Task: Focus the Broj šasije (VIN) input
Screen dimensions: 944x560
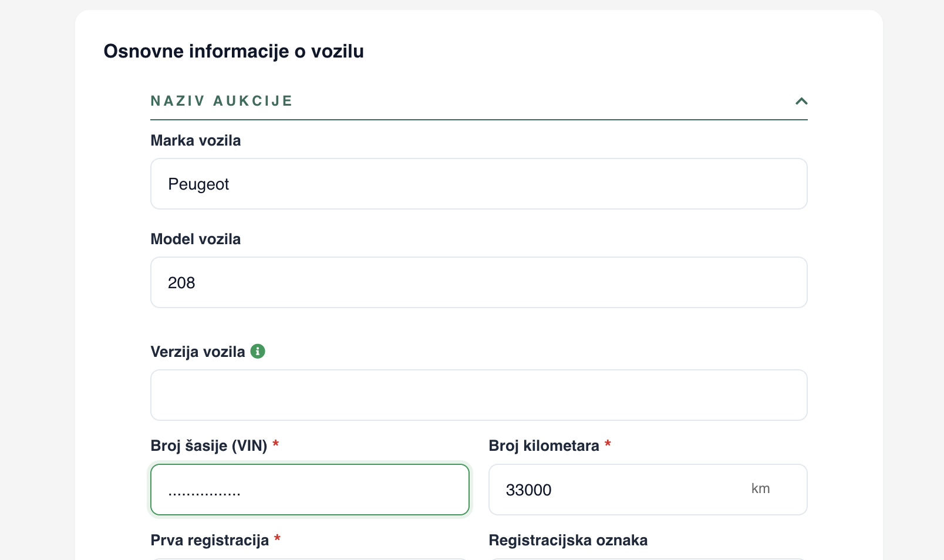Action: coord(310,490)
